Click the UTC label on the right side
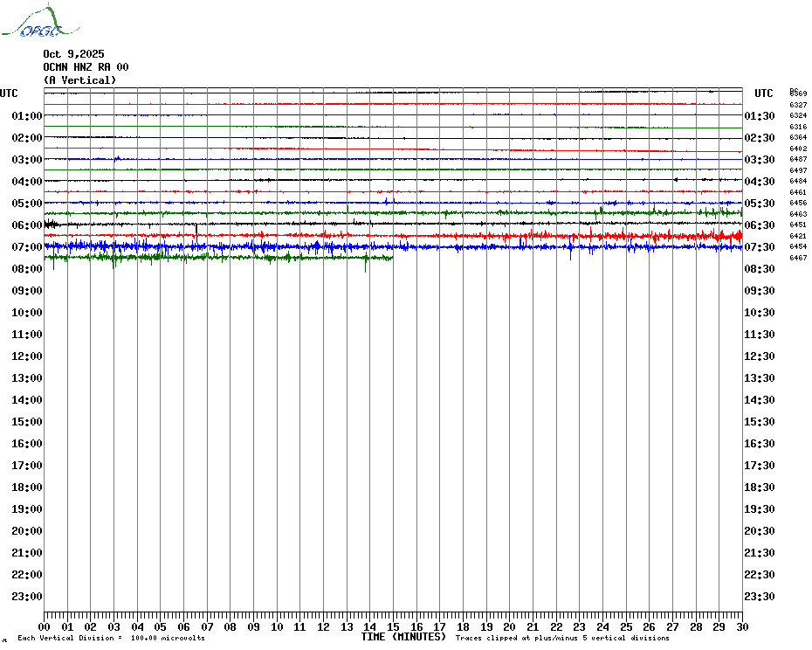Screen dimensions: 812x650 pyautogui.click(x=763, y=93)
